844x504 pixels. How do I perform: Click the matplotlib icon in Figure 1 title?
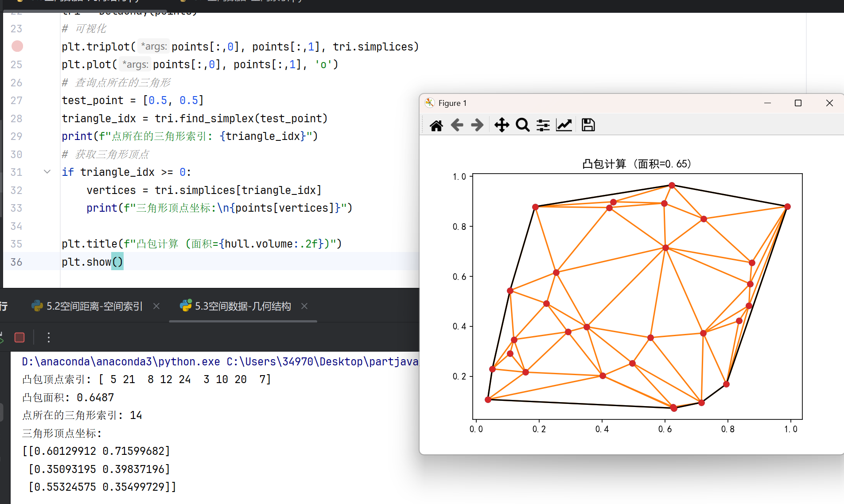click(x=429, y=103)
